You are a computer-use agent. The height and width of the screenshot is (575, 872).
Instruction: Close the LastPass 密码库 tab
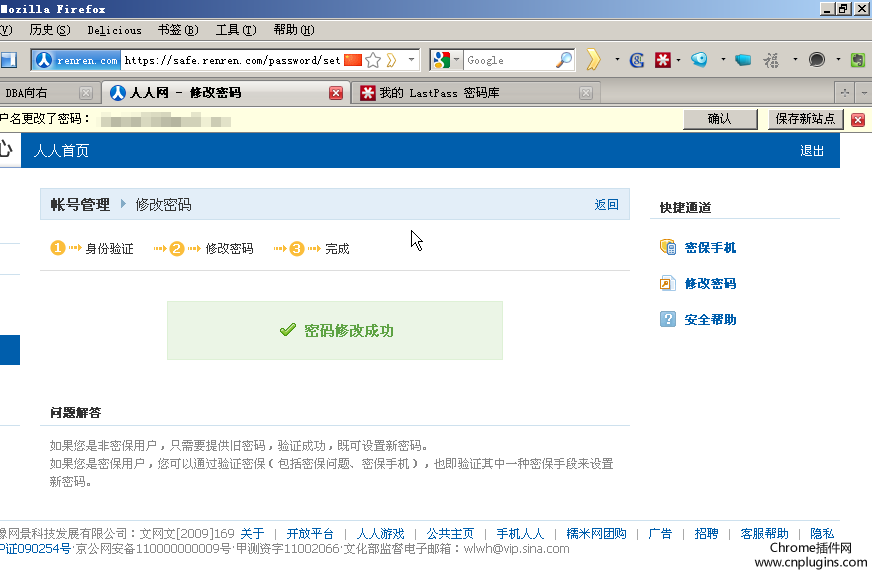[x=586, y=93]
